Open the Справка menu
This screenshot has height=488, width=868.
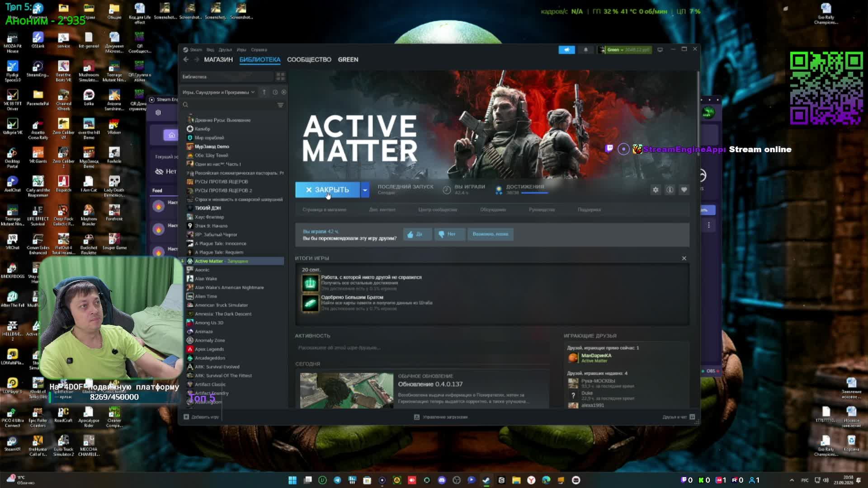tap(259, 50)
